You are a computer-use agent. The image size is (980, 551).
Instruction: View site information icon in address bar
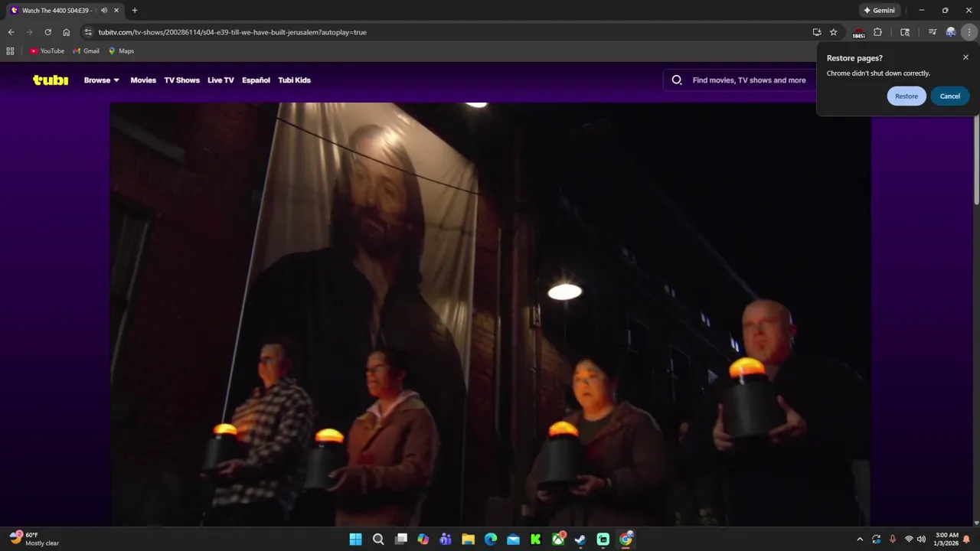click(88, 32)
